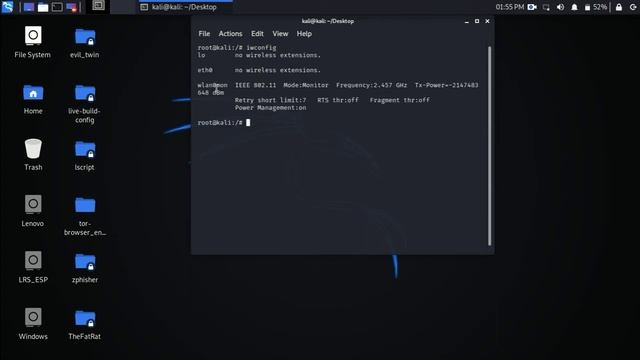Screen dimensions: 640x360
Task: Open the terminal View menu
Action: [x=280, y=34]
